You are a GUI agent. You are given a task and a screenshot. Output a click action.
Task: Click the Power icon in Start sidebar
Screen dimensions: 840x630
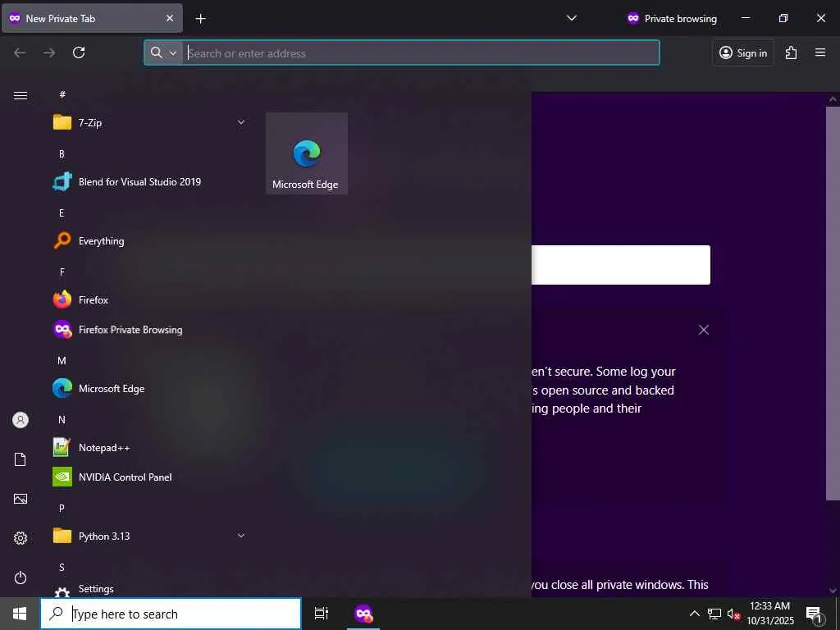click(x=21, y=577)
